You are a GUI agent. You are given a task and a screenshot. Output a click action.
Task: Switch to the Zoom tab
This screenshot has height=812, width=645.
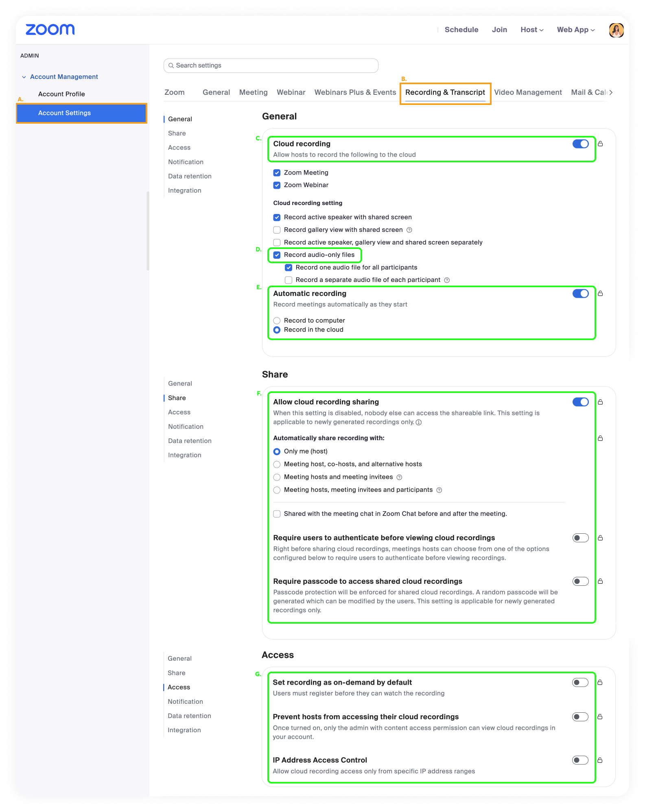point(175,92)
